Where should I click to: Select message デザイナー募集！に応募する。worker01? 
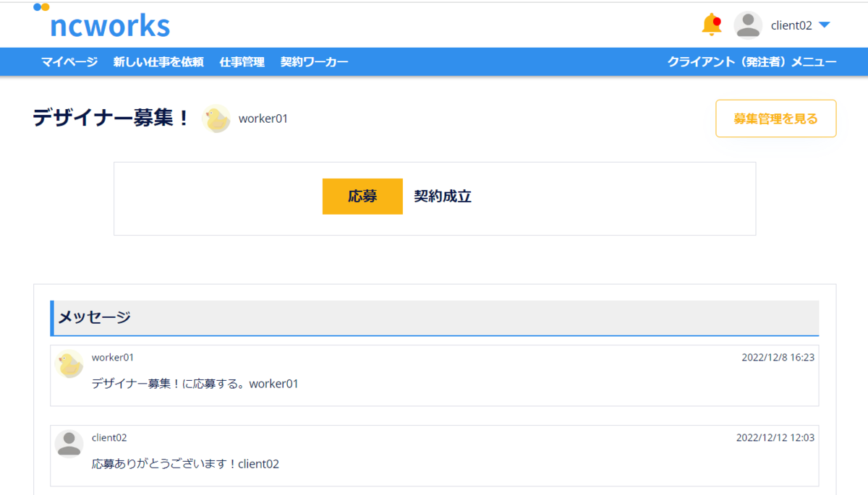pos(195,384)
